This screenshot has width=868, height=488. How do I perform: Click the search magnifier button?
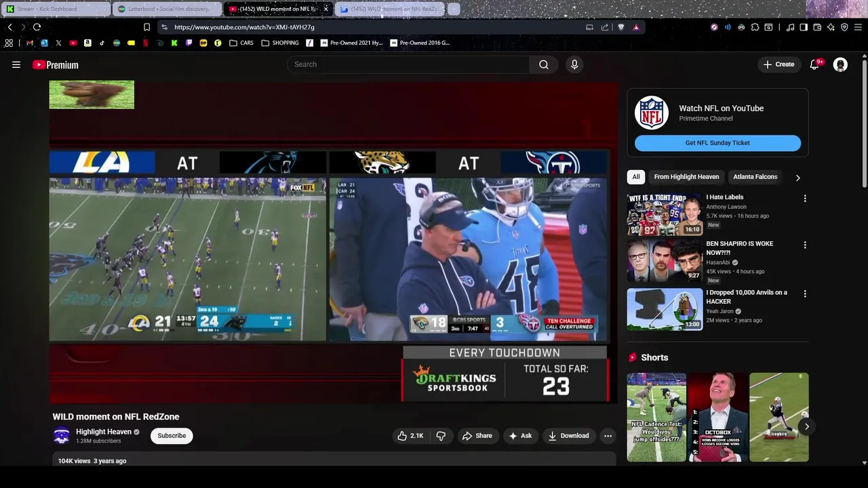[543, 64]
